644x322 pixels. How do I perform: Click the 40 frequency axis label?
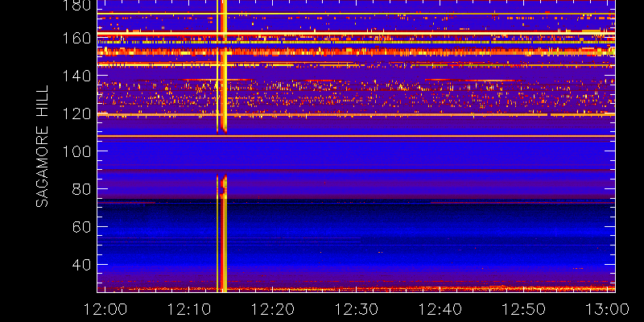point(81,265)
